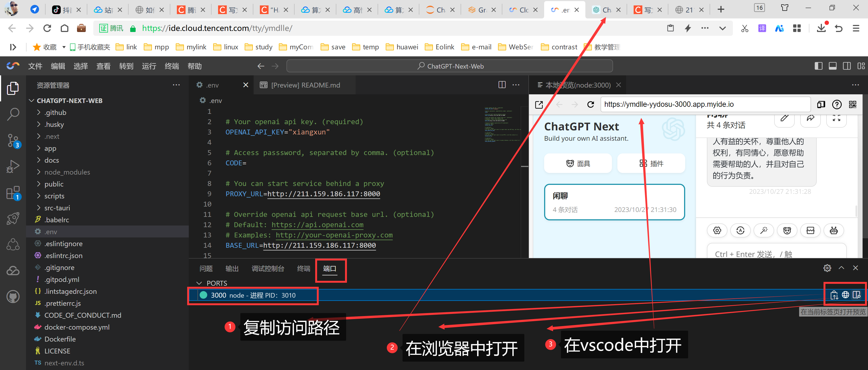868x370 pixels.
Task: Toggle the preview device mode icon
Action: [x=821, y=104]
